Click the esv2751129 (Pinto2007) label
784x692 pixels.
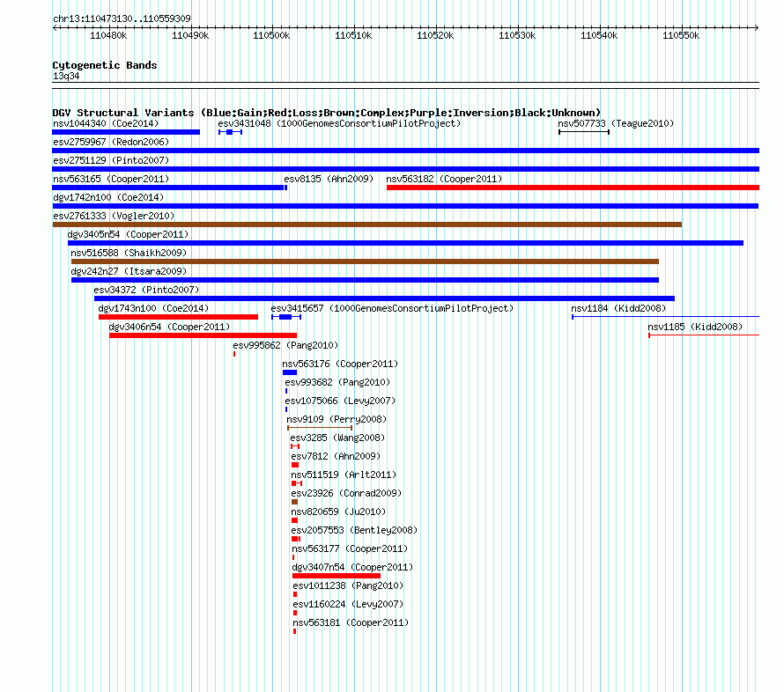[x=111, y=160]
